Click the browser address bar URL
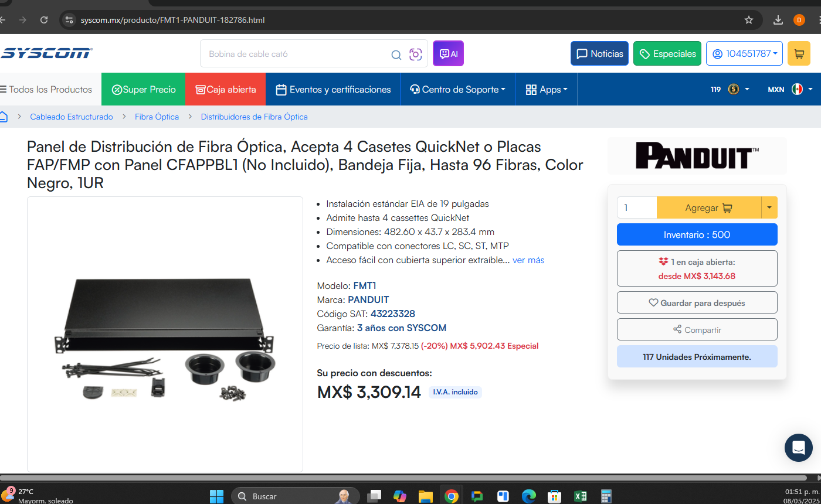This screenshot has height=504, width=821. pos(172,20)
